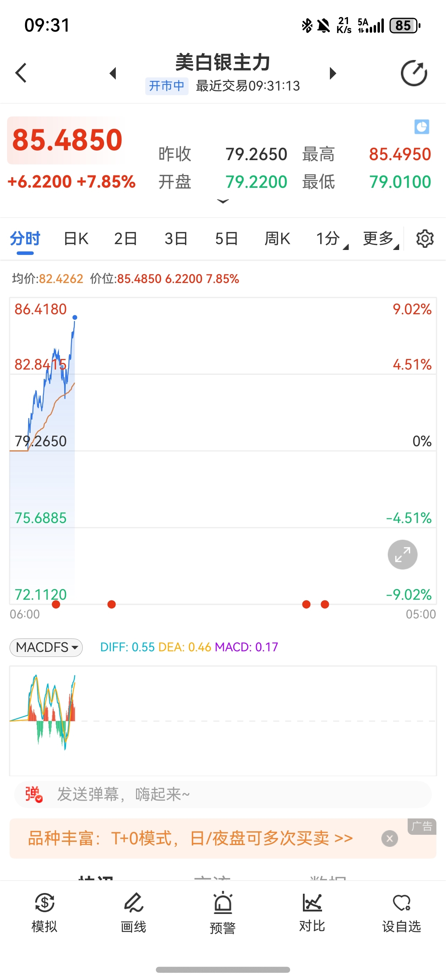The width and height of the screenshot is (446, 980).
Task: Open the MACDFS indicator dropdown
Action: pyautogui.click(x=47, y=647)
